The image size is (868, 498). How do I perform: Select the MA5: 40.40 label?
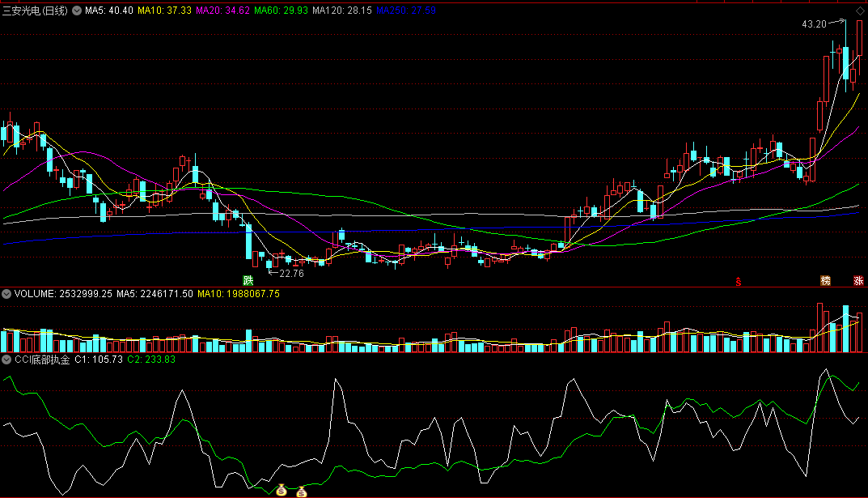[109, 11]
